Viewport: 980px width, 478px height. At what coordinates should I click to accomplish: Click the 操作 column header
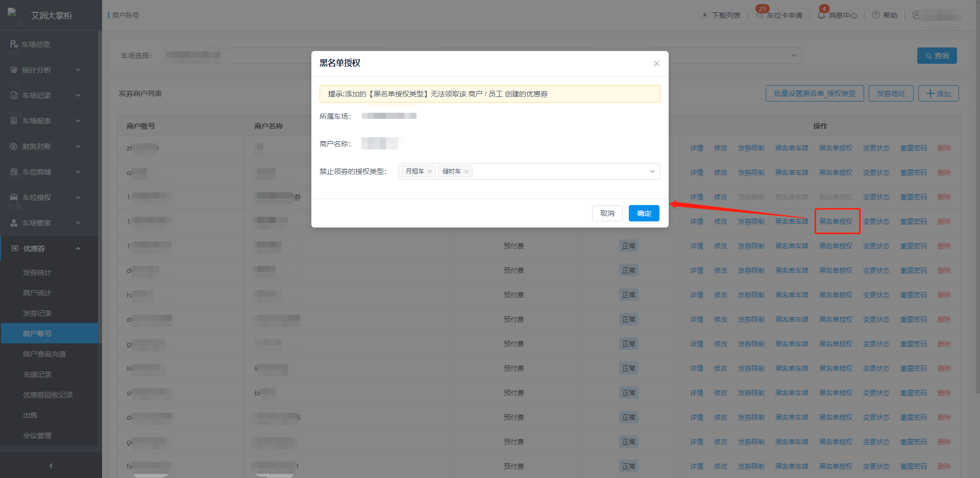coord(820,126)
